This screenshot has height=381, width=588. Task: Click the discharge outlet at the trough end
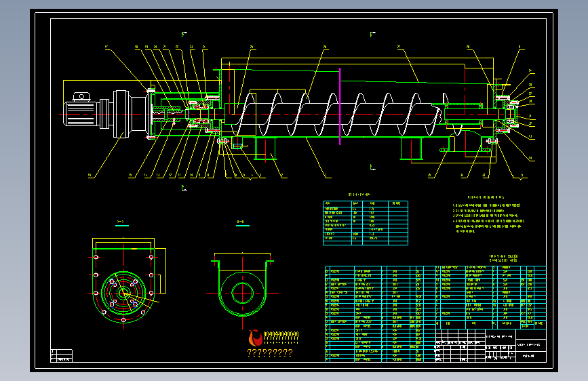[466, 140]
